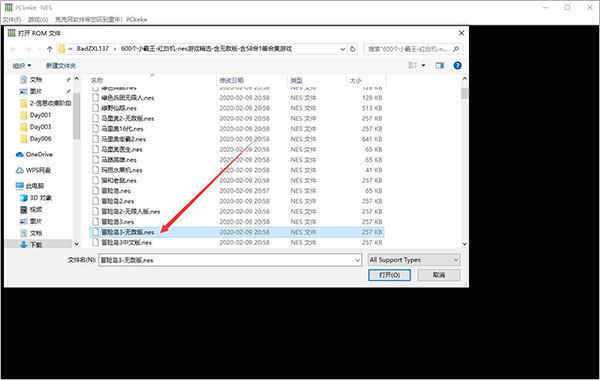Refresh the folder with the reload icon

point(352,49)
